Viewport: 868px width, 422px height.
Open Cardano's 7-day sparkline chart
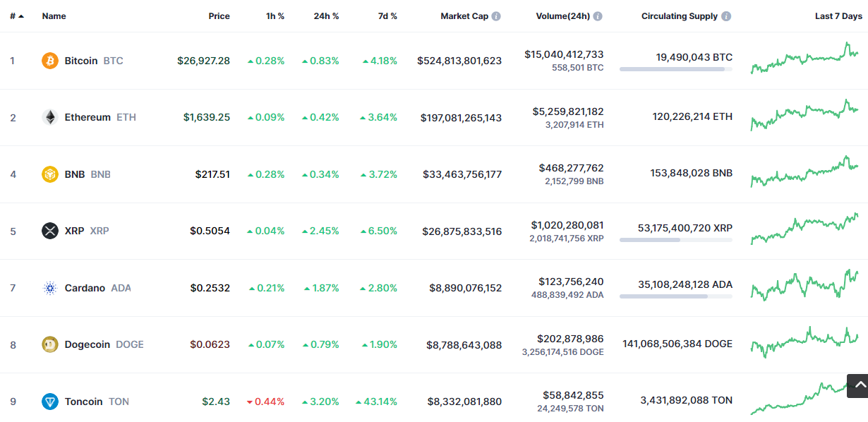(804, 286)
